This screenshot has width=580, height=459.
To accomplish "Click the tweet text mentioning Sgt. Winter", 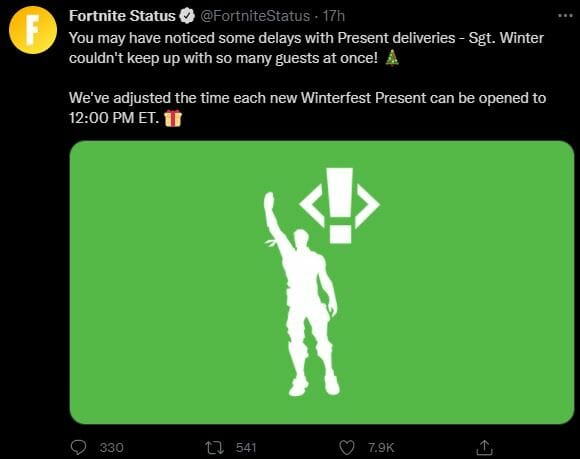I will [x=306, y=48].
